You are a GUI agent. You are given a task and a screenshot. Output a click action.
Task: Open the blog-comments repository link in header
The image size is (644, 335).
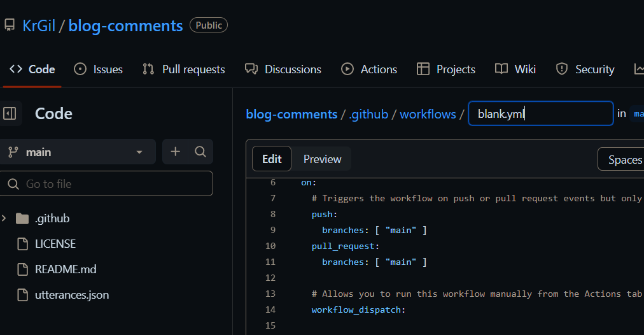click(x=125, y=26)
